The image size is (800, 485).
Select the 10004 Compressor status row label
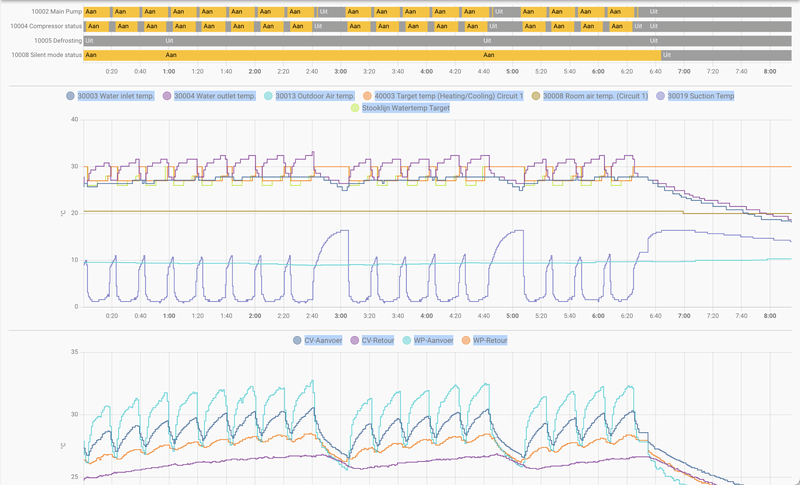click(x=46, y=25)
